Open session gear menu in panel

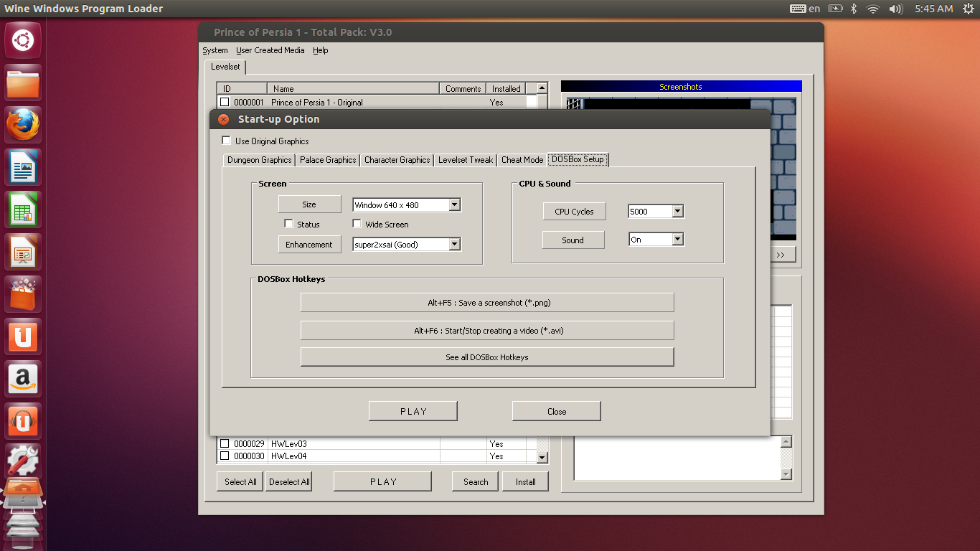[x=969, y=9]
